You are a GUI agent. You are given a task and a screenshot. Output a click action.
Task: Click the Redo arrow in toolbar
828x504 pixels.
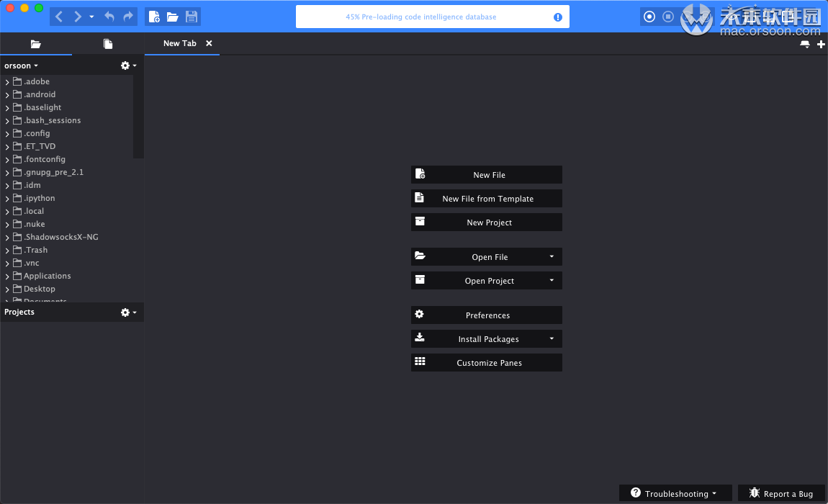click(127, 17)
